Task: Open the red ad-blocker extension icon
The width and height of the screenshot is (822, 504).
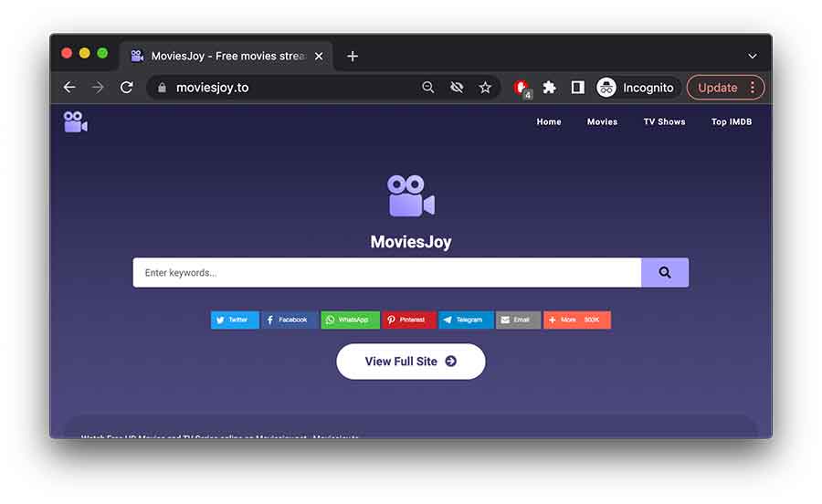Action: coord(522,88)
